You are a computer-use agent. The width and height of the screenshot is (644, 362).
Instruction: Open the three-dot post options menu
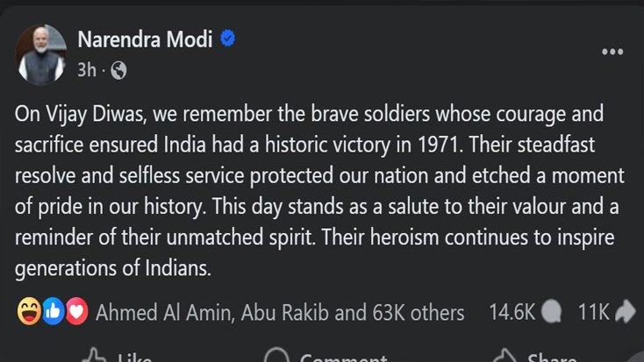click(x=612, y=52)
